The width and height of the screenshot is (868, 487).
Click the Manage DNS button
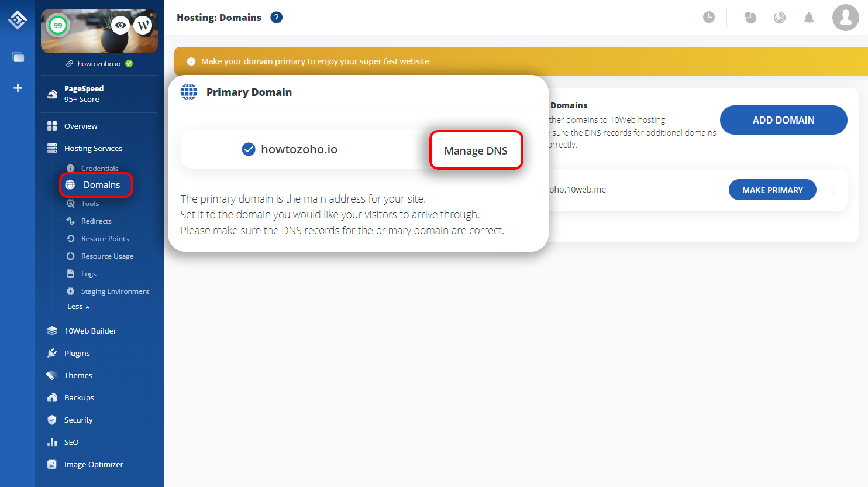point(476,150)
